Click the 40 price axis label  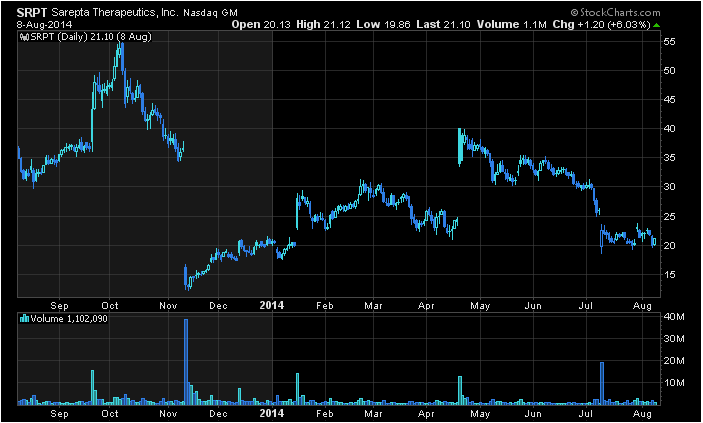(x=669, y=129)
